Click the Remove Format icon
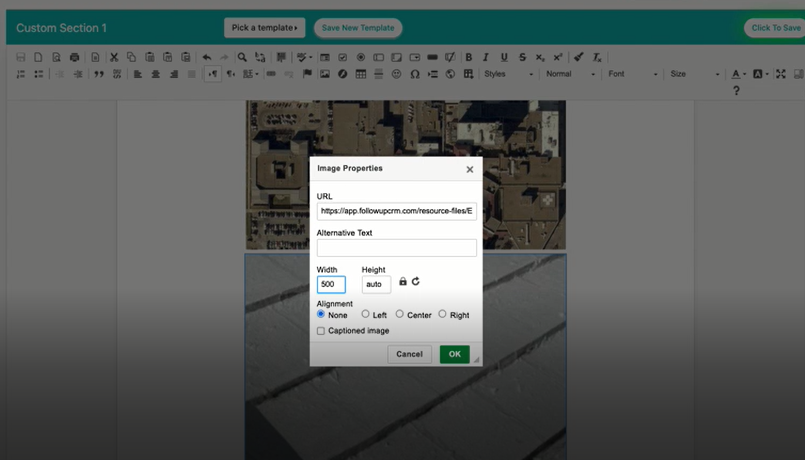The height and width of the screenshot is (460, 805). click(597, 57)
